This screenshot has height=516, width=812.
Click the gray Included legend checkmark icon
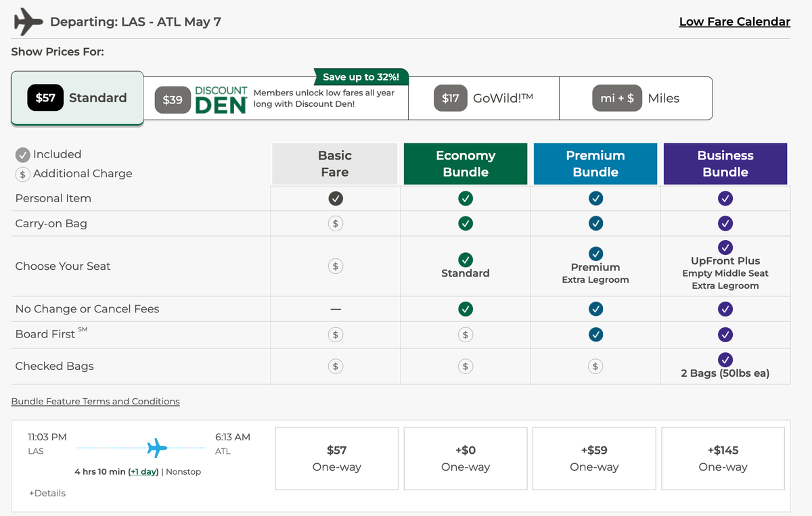pos(23,155)
